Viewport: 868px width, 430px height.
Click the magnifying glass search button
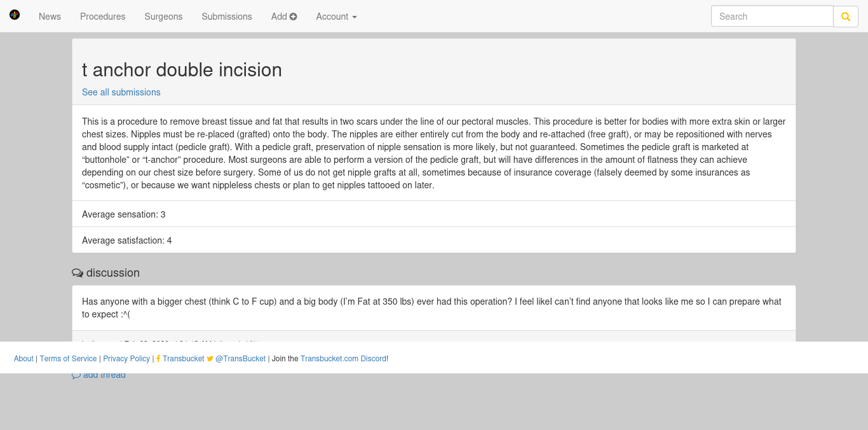coord(845,17)
